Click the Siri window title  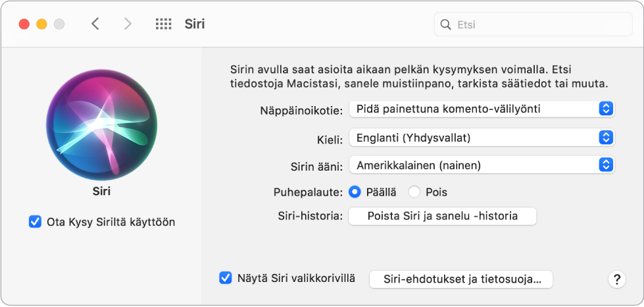point(194,24)
